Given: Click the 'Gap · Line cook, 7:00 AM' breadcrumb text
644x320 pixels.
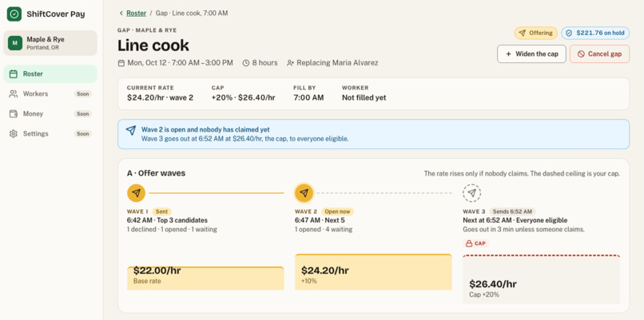Looking at the screenshot, I should tap(192, 13).
